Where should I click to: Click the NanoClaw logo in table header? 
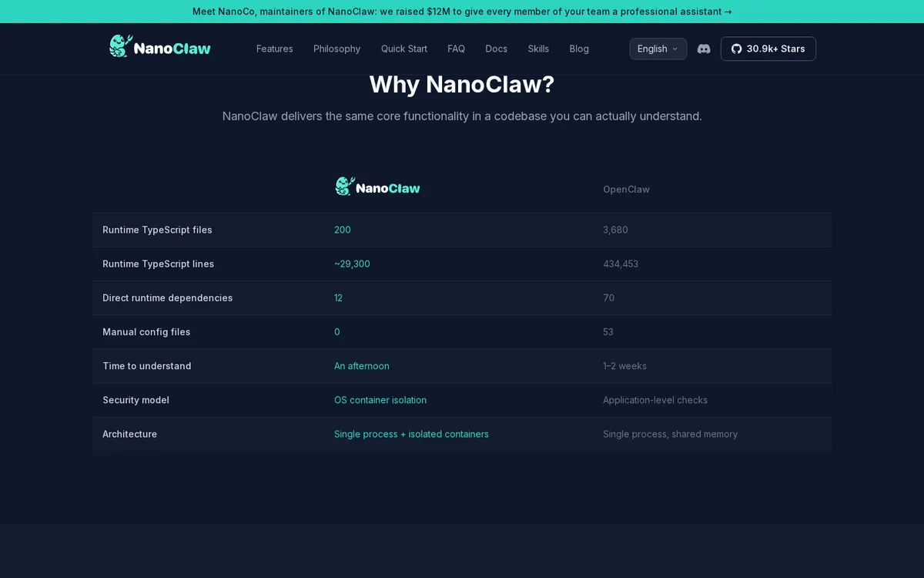(x=378, y=187)
